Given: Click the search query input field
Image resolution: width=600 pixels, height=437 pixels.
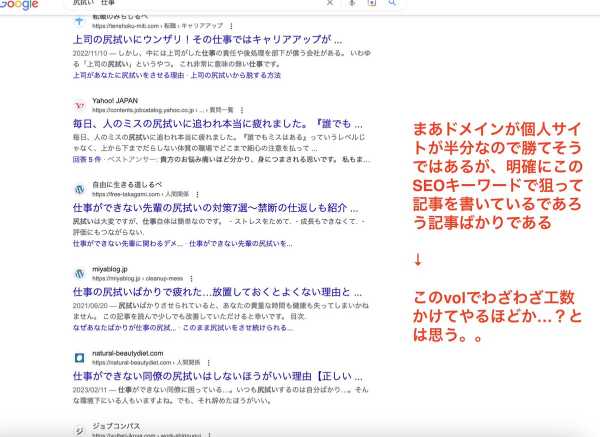Looking at the screenshot, I should pos(195,3).
